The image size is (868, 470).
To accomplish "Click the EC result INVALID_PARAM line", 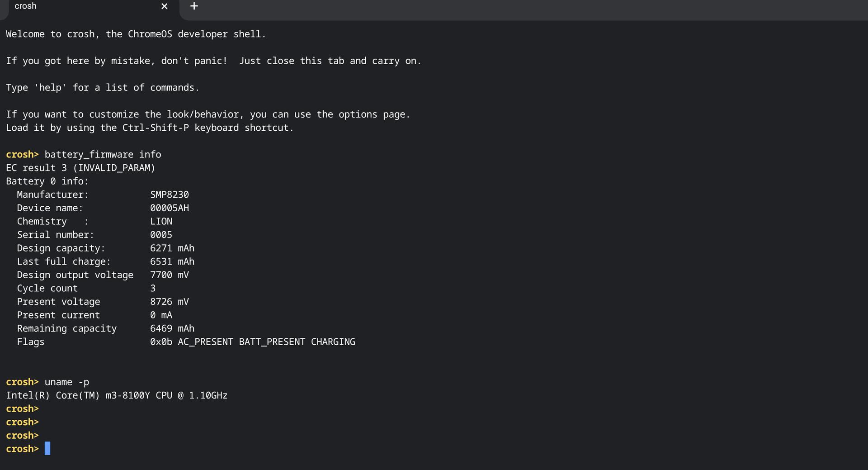I will point(80,168).
